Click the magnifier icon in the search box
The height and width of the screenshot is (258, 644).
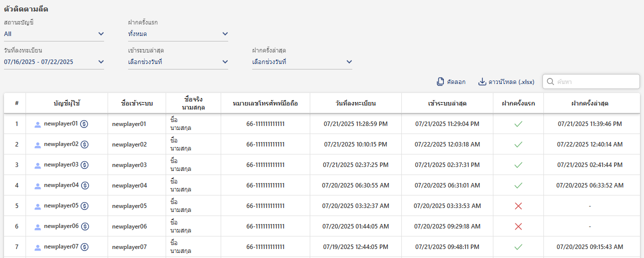pos(550,81)
